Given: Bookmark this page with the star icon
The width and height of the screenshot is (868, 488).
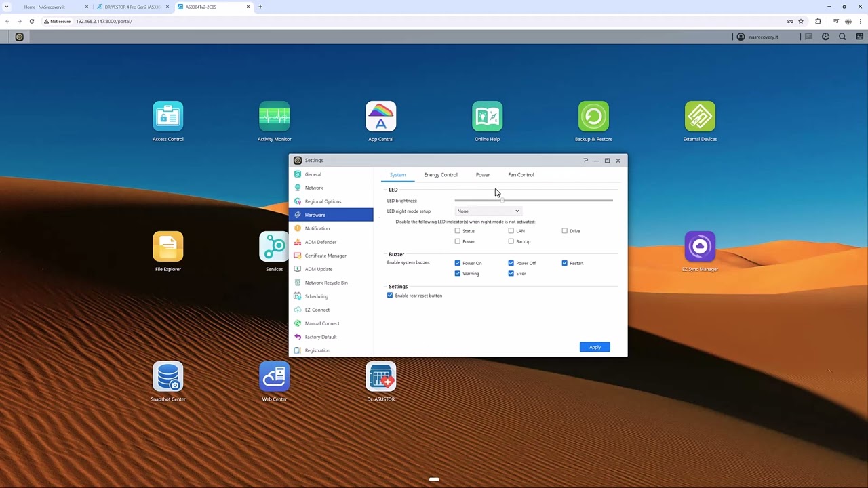Looking at the screenshot, I should pos(801,21).
